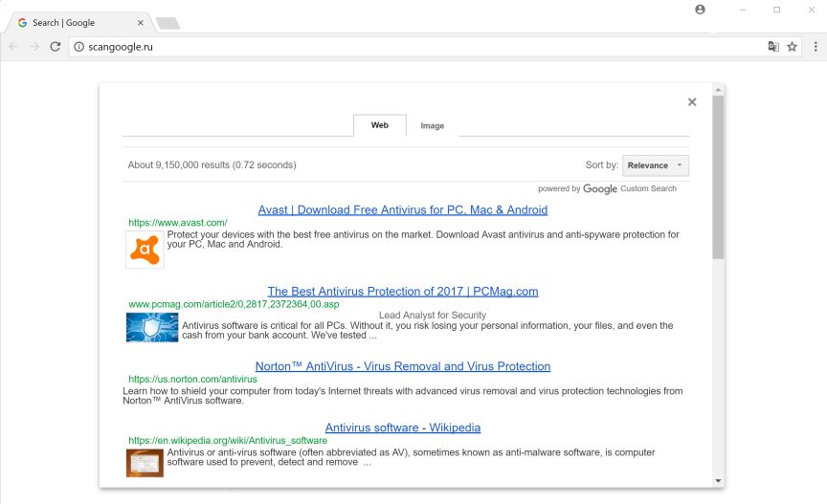The width and height of the screenshot is (827, 504).
Task: Click the scrollbar down arrow
Action: pyautogui.click(x=718, y=481)
